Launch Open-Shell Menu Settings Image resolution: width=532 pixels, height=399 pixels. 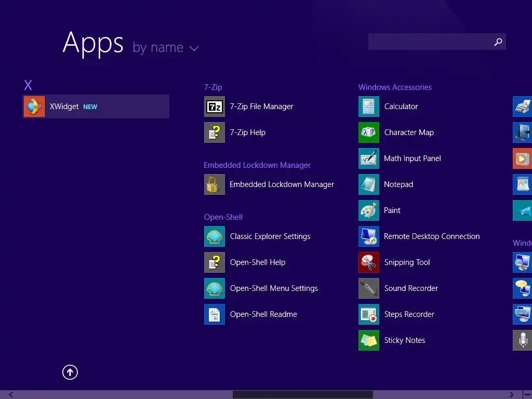pos(261,288)
